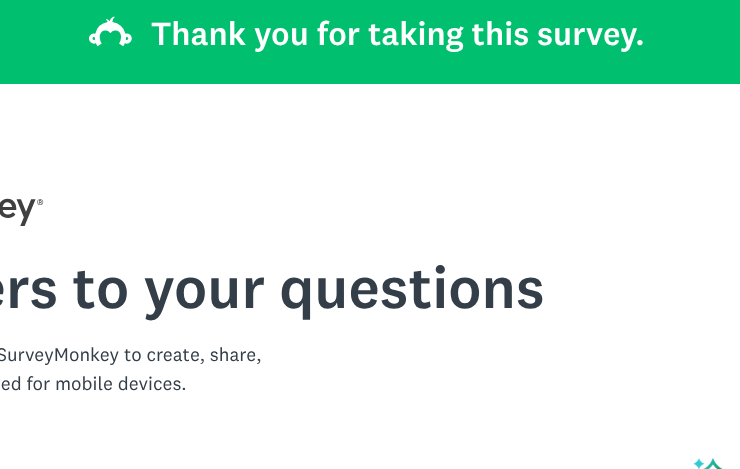
Task: Click the word "for" in the green banner
Action: [x=338, y=36]
